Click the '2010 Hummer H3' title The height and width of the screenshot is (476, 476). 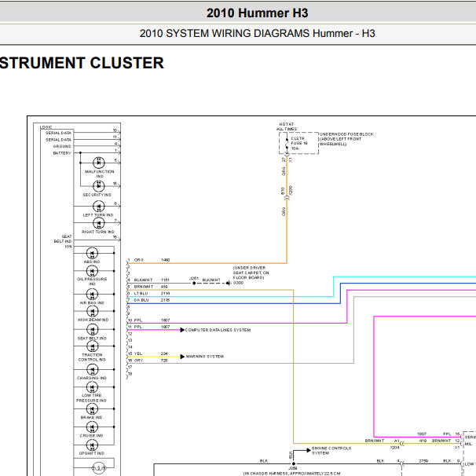coord(257,13)
